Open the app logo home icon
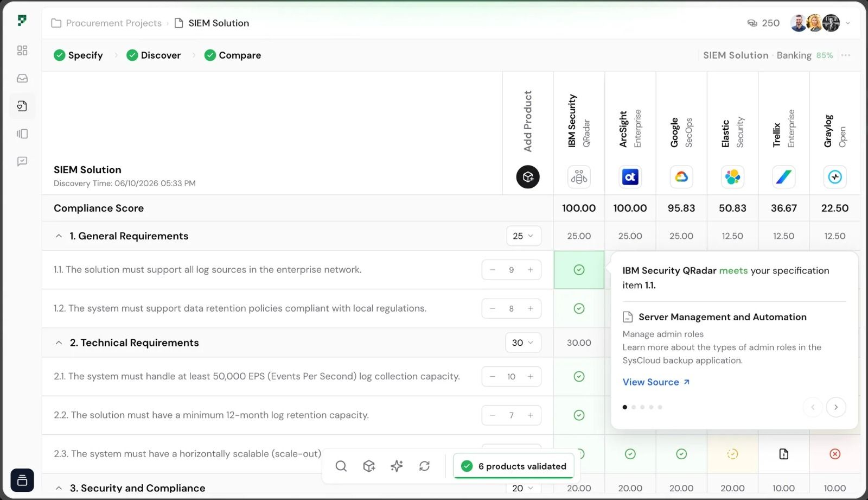This screenshot has height=500, width=868. click(x=22, y=21)
